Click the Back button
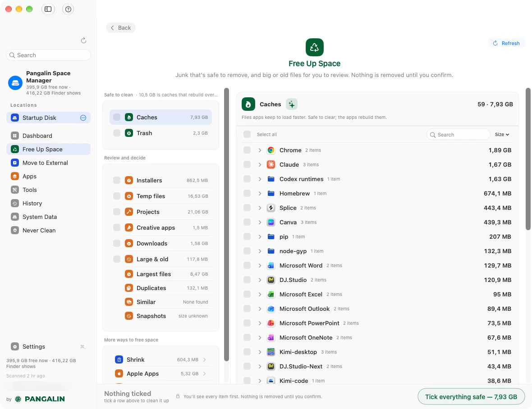 [x=121, y=28]
